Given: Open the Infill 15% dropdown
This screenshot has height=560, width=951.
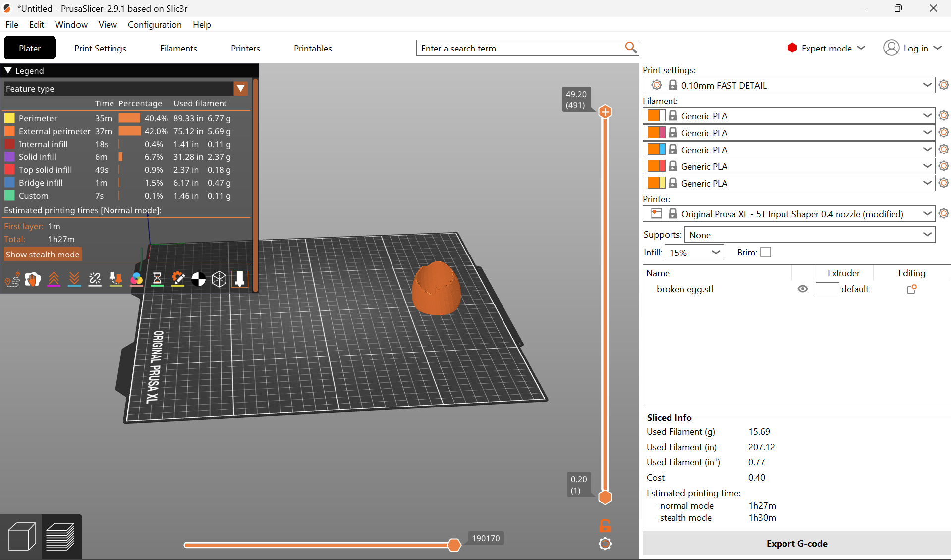Looking at the screenshot, I should coord(694,253).
